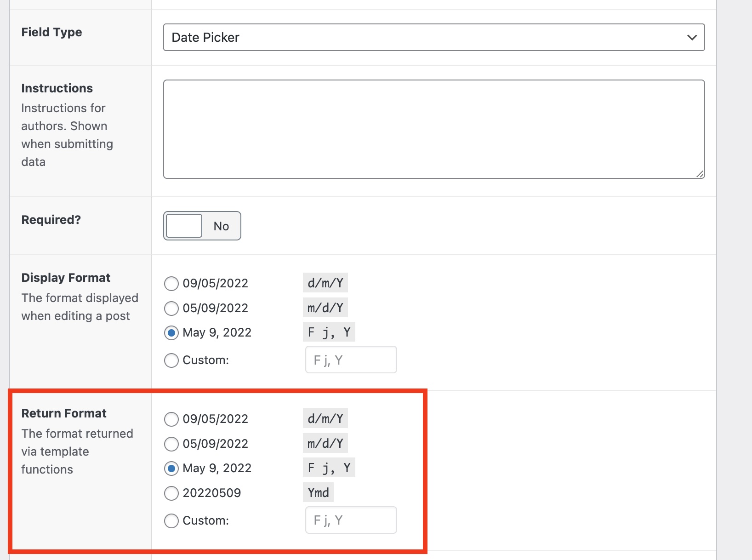Select Return Format 09/05/2022 radio
The width and height of the screenshot is (752, 560).
(x=171, y=419)
